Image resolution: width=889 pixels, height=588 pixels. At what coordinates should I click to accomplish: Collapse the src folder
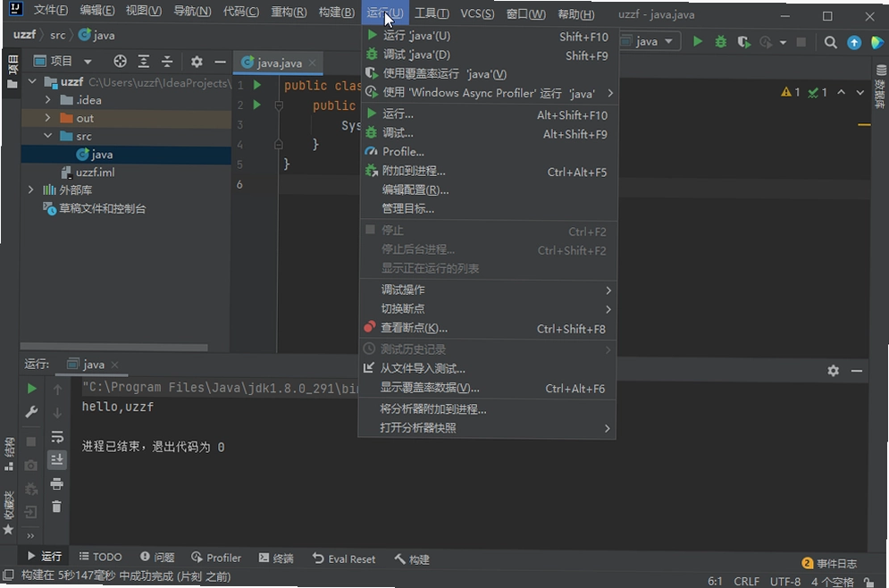(x=47, y=136)
